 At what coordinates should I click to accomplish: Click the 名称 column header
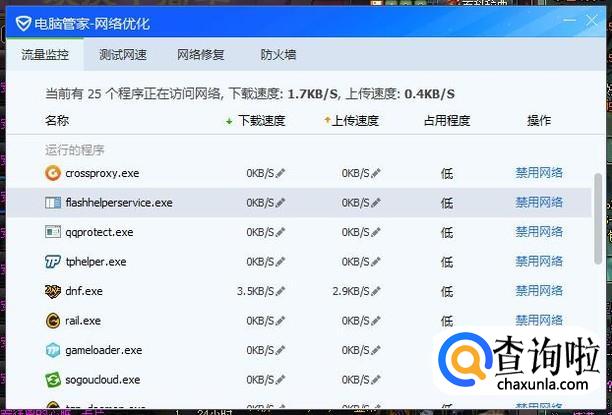(x=57, y=121)
